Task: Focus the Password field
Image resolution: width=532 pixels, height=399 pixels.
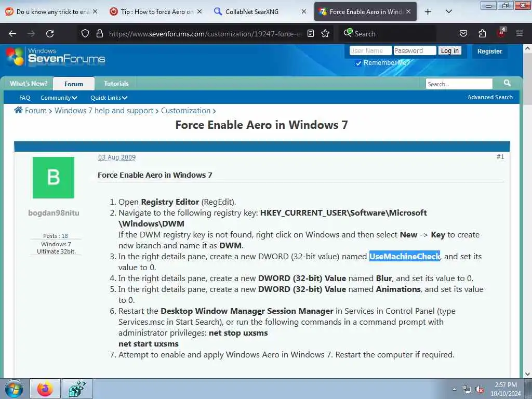Action: click(x=415, y=50)
